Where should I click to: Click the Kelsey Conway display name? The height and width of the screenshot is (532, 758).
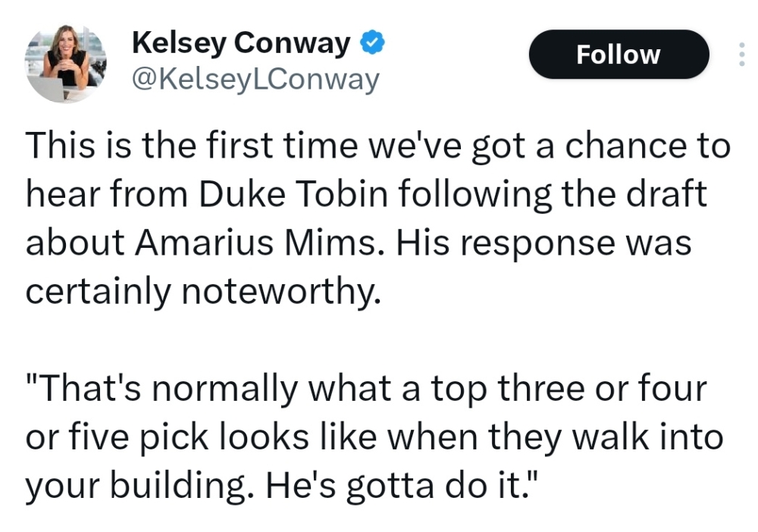(241, 43)
